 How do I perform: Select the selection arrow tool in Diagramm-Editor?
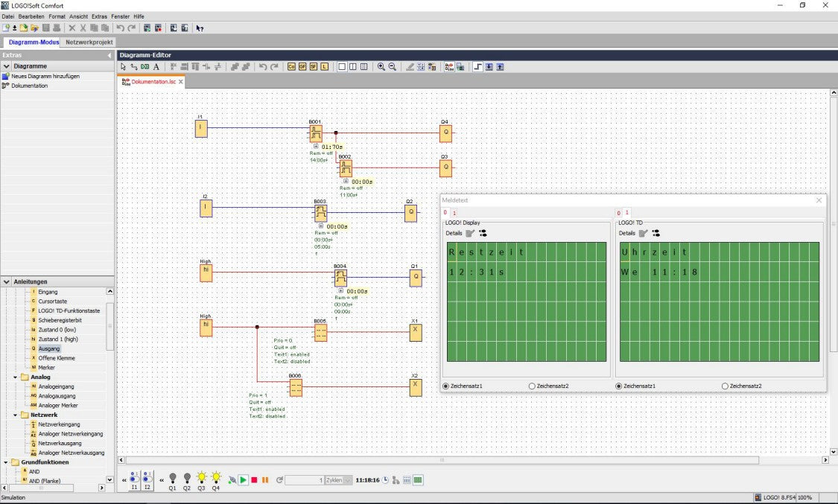click(x=123, y=67)
